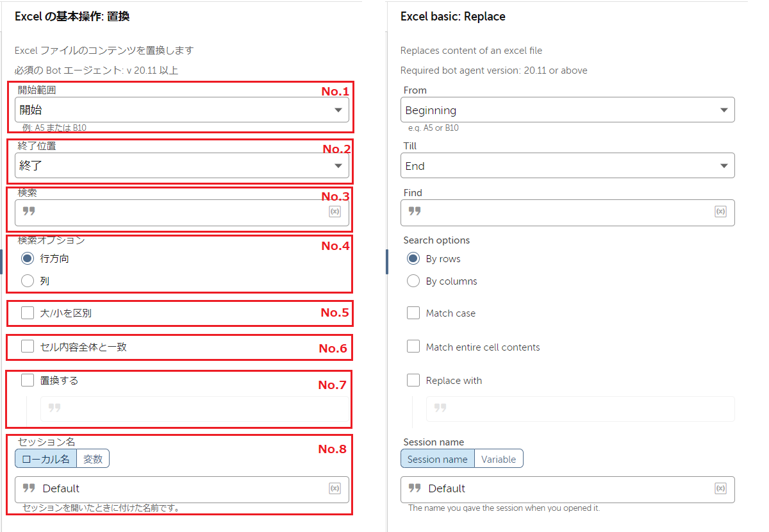
Task: Open the 終了位置 dropdown showing 終了
Action: click(x=182, y=165)
